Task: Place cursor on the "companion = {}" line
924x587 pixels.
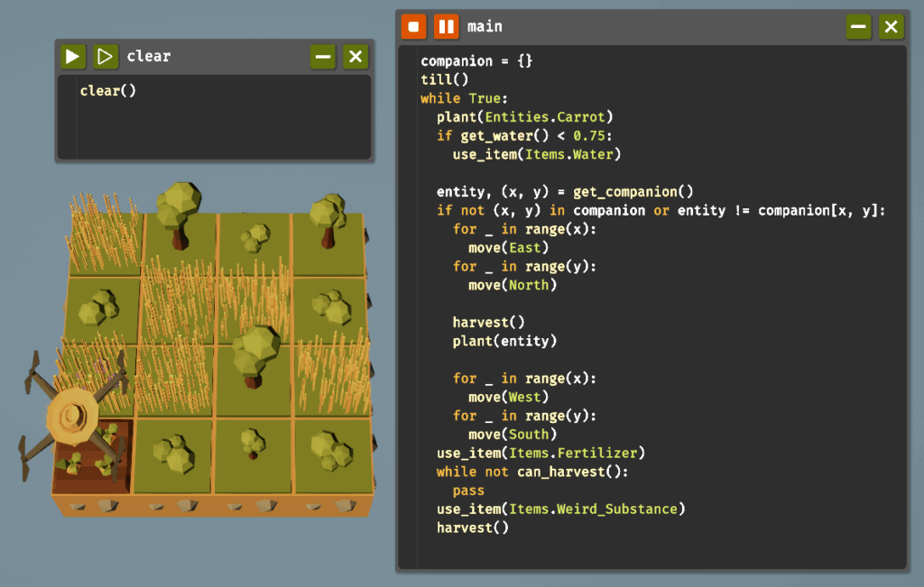Action: click(476, 60)
